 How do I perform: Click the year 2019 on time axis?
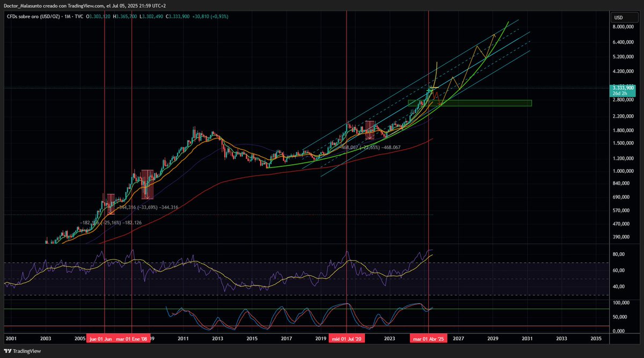[321, 339]
